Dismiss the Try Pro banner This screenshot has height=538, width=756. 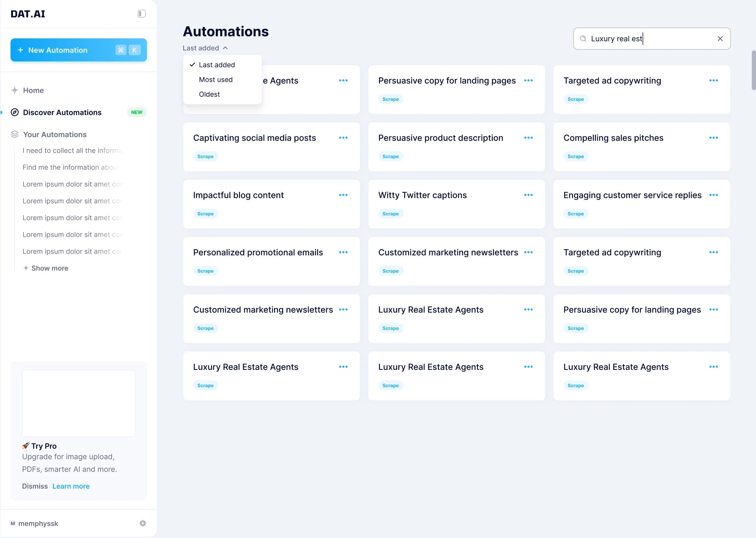click(35, 486)
